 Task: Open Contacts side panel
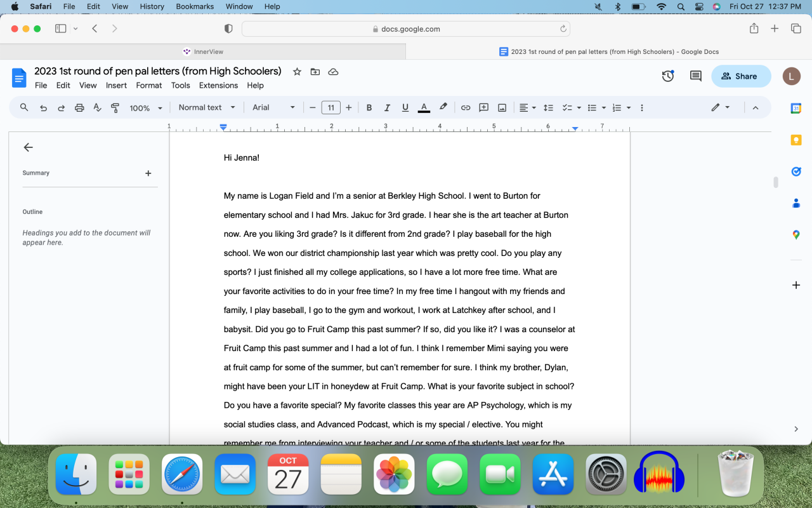796,203
